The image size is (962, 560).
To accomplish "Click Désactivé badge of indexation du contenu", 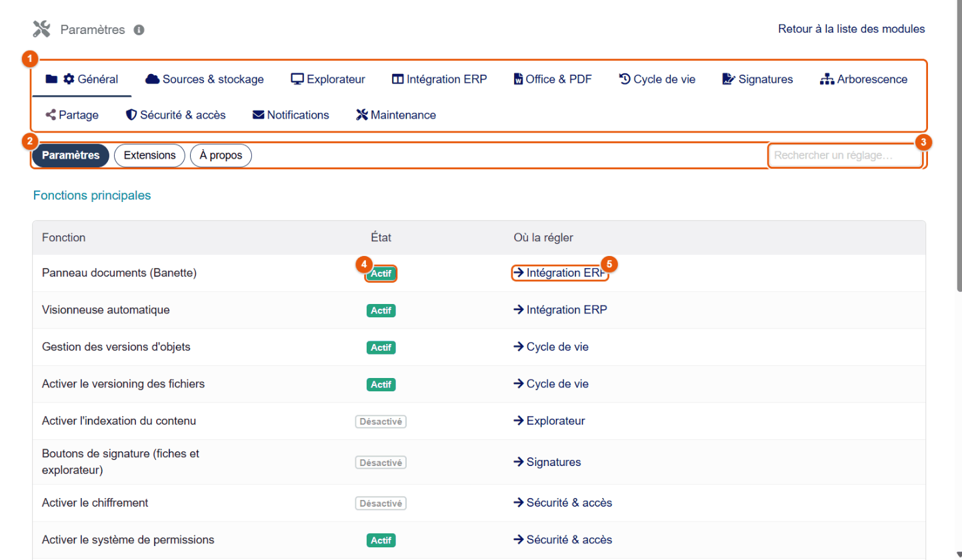I will pos(381,421).
